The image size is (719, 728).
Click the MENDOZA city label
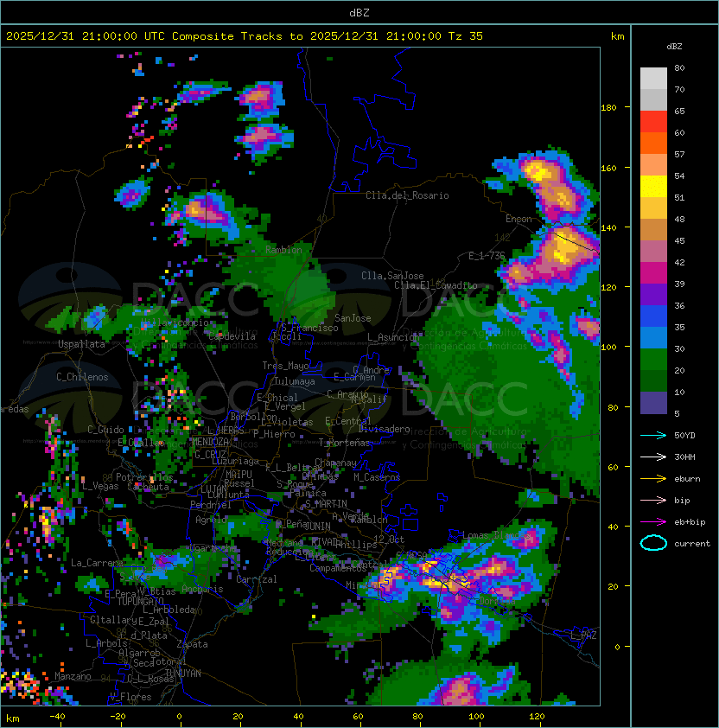tap(210, 442)
